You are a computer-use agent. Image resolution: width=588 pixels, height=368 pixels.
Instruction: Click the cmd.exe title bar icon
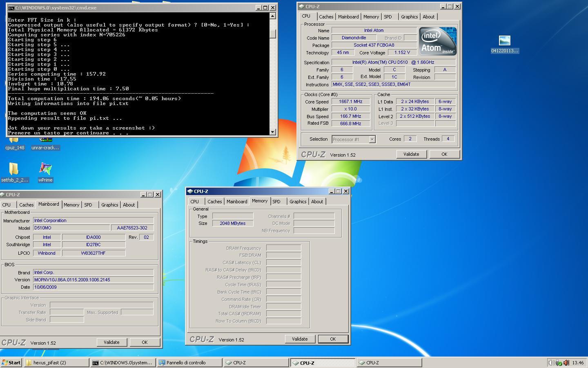11,8
